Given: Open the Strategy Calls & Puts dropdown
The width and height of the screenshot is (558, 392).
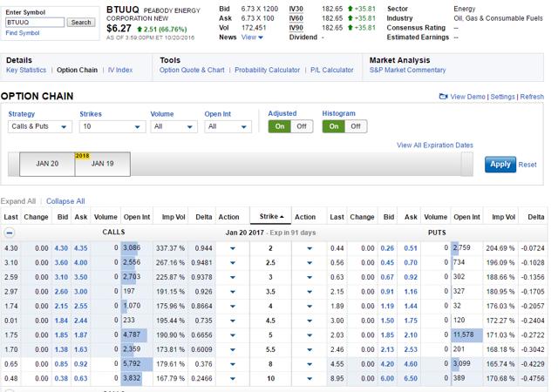Looking at the screenshot, I should 40,126.
